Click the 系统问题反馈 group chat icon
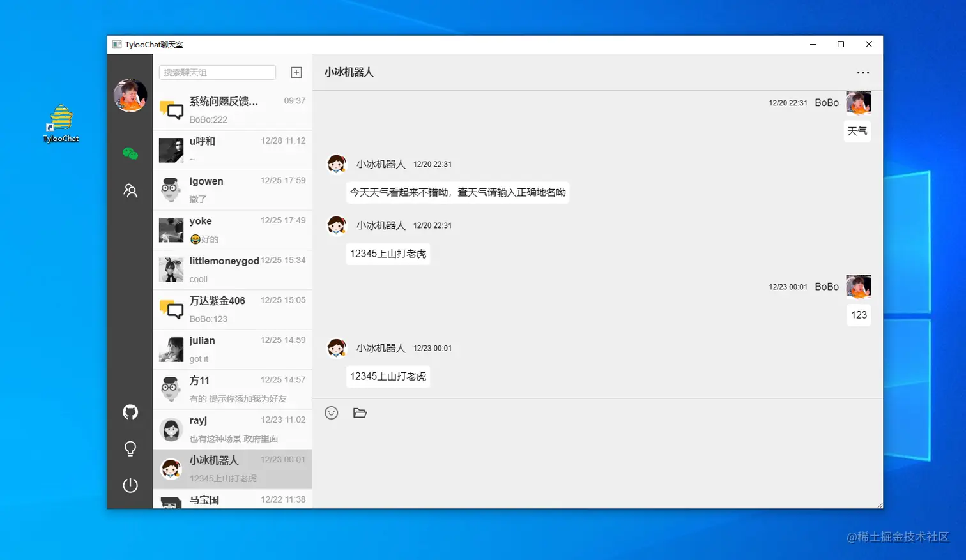Viewport: 966px width, 560px height. (x=171, y=110)
